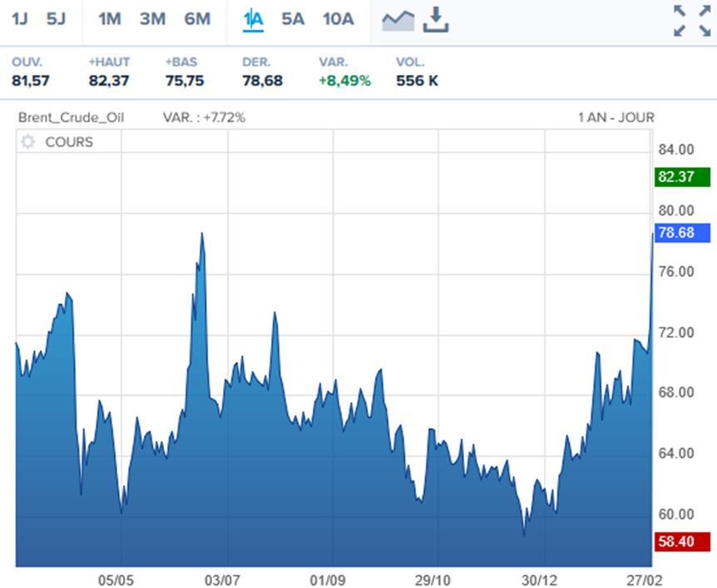The width and height of the screenshot is (717, 588).
Task: Click the 29/10 date axis label
Action: (433, 578)
